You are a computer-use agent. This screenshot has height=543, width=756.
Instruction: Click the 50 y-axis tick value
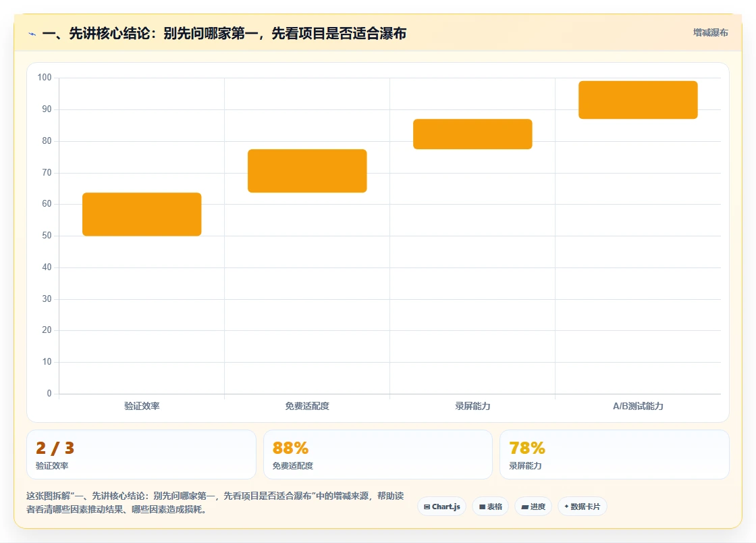pyautogui.click(x=47, y=235)
